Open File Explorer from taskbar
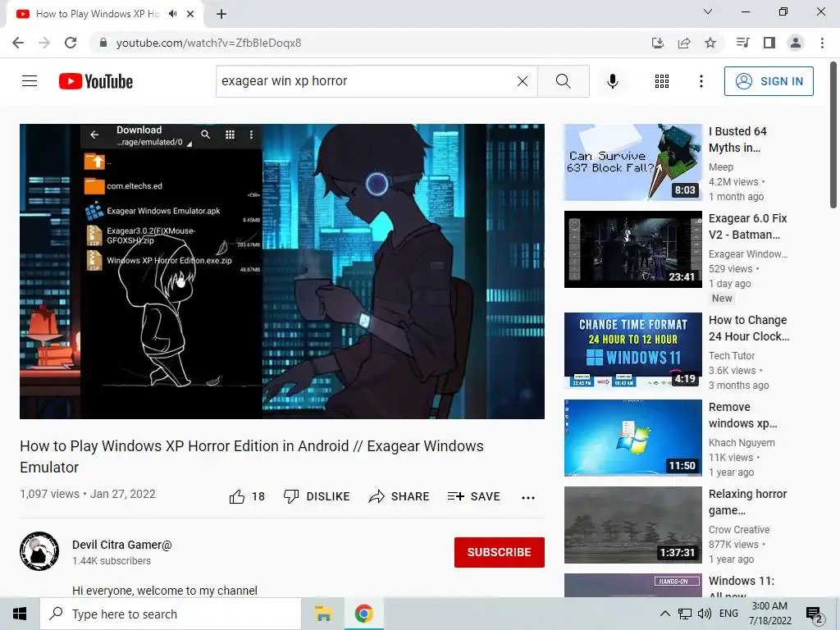840x630 pixels. pyautogui.click(x=323, y=614)
